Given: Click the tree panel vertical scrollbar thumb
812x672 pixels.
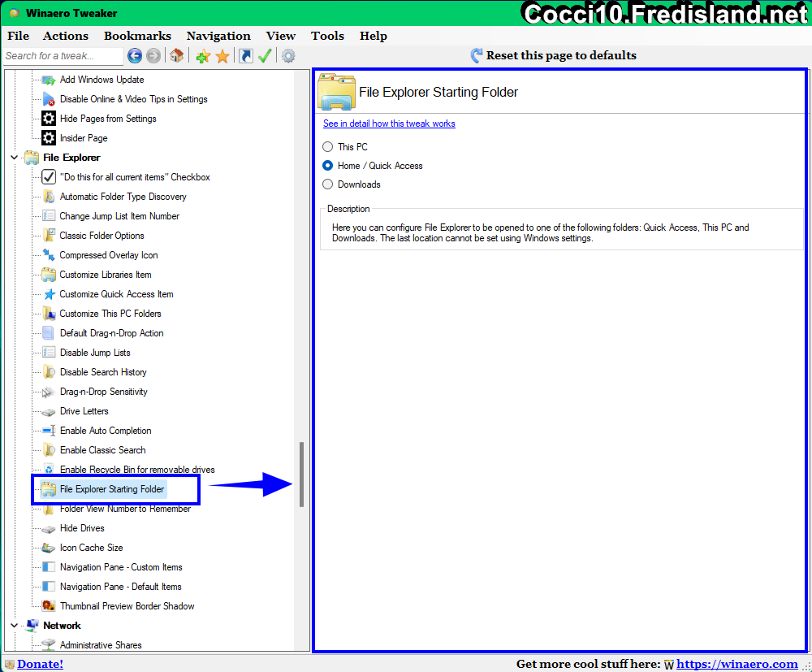Looking at the screenshot, I should 301,474.
